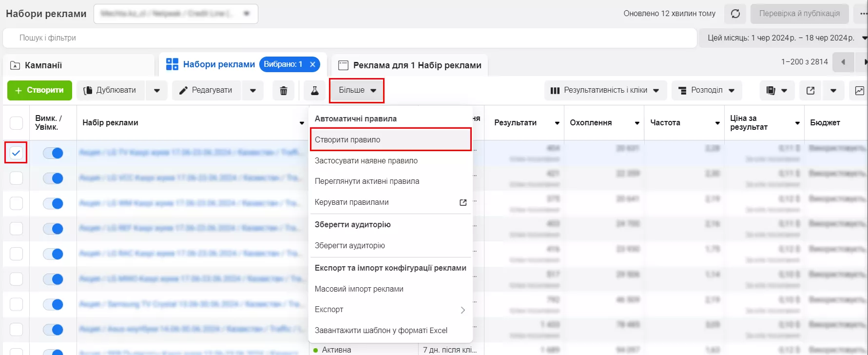Open 'Результативність і кліки' columns dropdown
The image size is (868, 355).
(x=605, y=91)
